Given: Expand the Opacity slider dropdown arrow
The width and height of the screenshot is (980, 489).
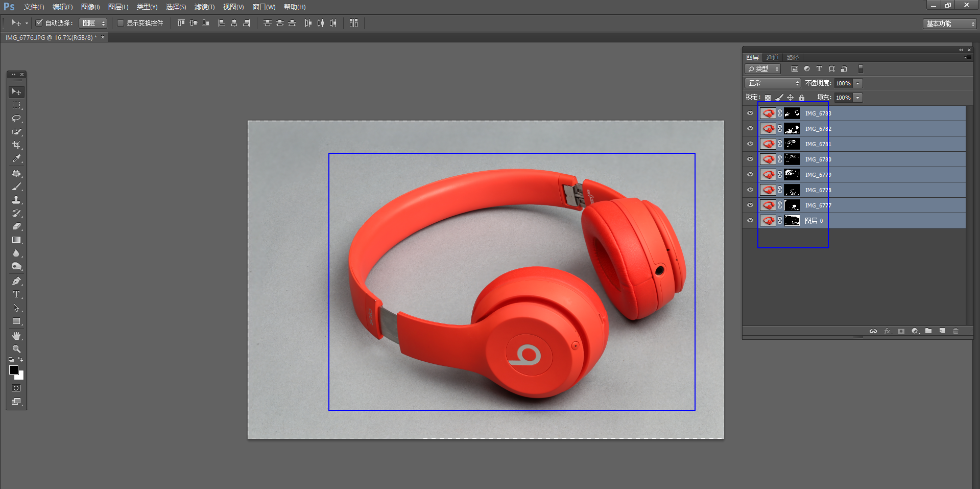Looking at the screenshot, I should [x=858, y=83].
